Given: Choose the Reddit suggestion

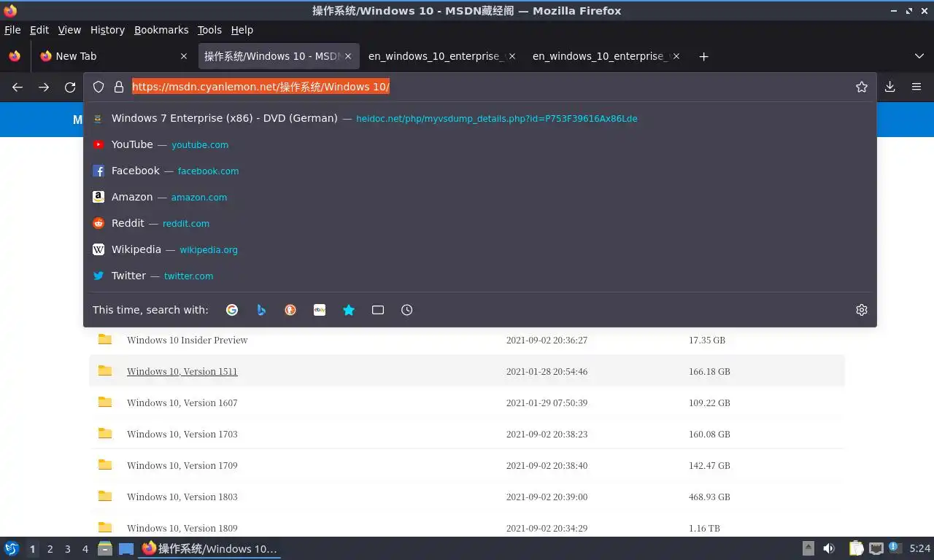Looking at the screenshot, I should [480, 223].
